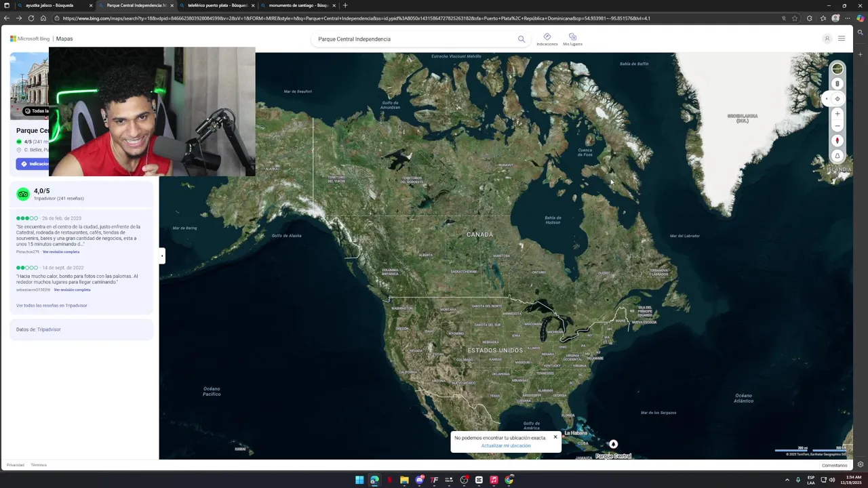Add page to favorites star icon
Viewport: 868px width, 488px height.
coord(795,18)
